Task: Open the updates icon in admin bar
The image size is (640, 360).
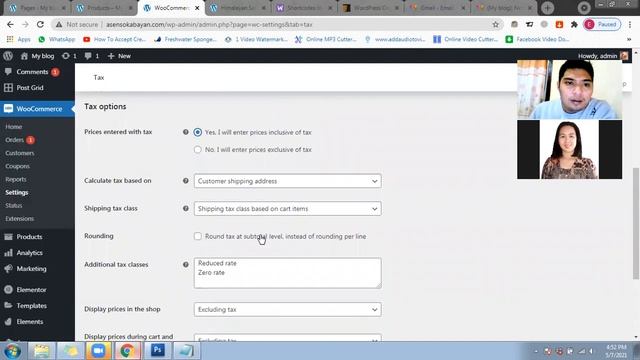Action: pyautogui.click(x=69, y=56)
